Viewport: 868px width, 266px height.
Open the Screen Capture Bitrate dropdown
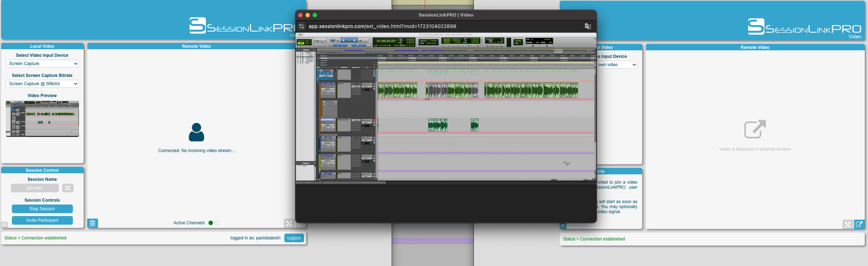42,84
